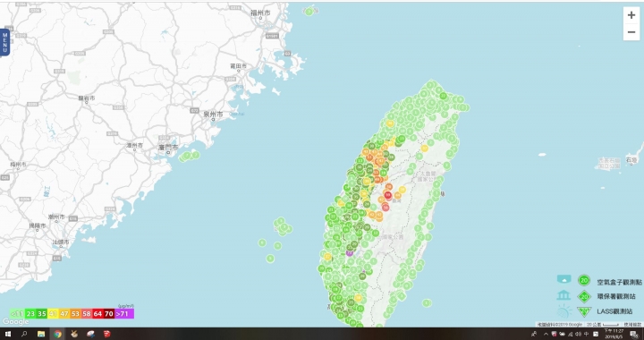644x340 pixels.
Task: Open the blue MENU side tab
Action: 5,43
